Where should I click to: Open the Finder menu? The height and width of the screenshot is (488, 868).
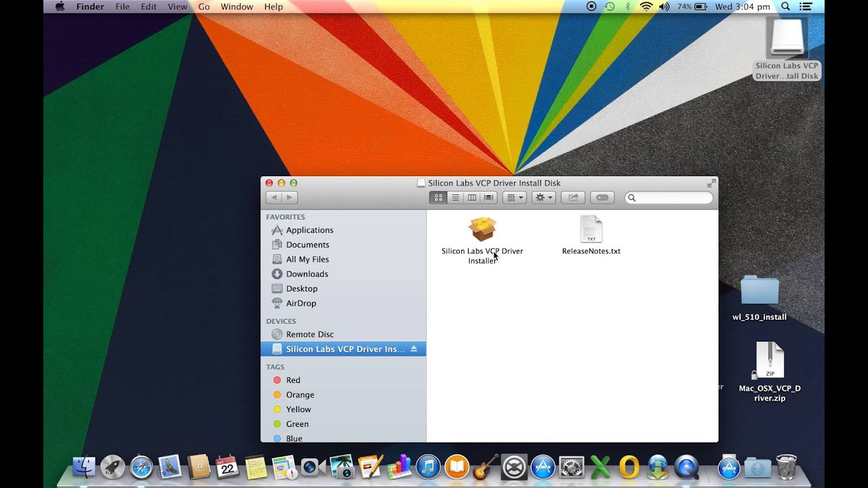90,7
